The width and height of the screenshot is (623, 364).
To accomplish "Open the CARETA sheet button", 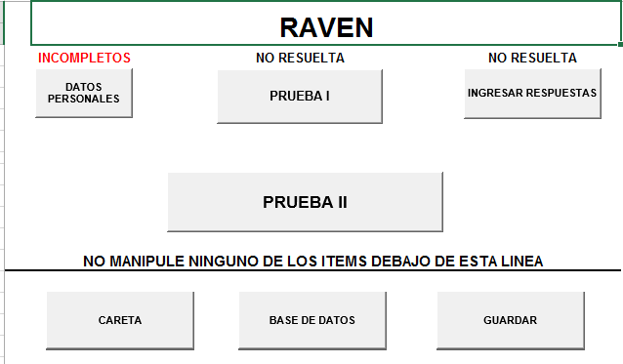I will (x=120, y=321).
